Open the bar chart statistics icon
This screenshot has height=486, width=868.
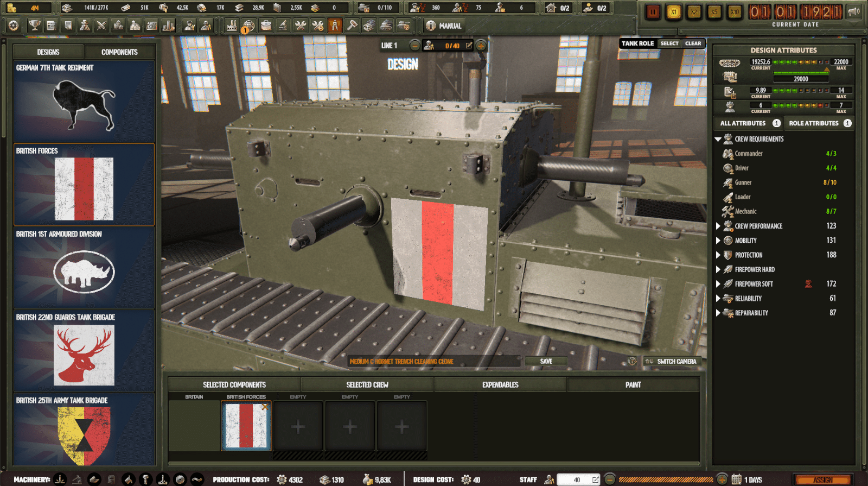coord(169,26)
